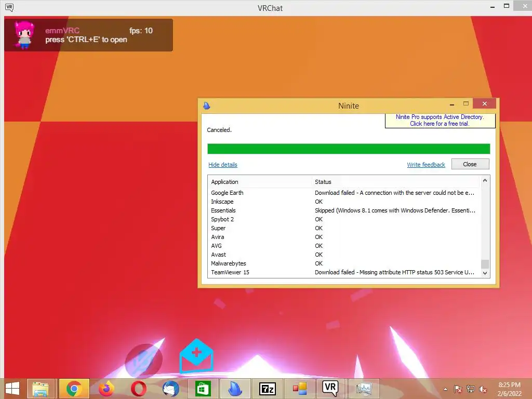Click the emmVRC pink-haired avatar icon

tap(24, 35)
